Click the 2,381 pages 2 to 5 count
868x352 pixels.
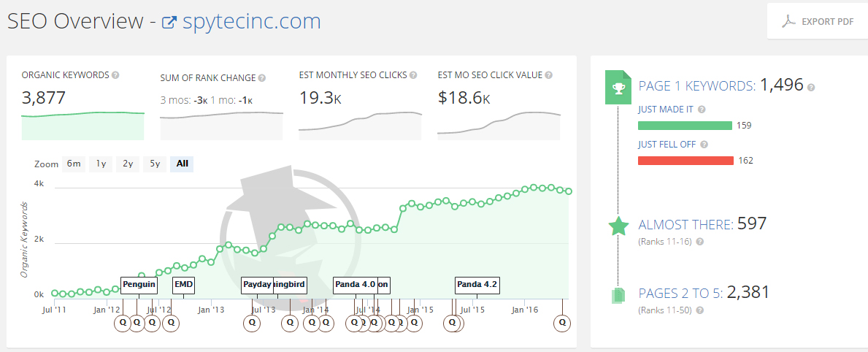tap(748, 292)
